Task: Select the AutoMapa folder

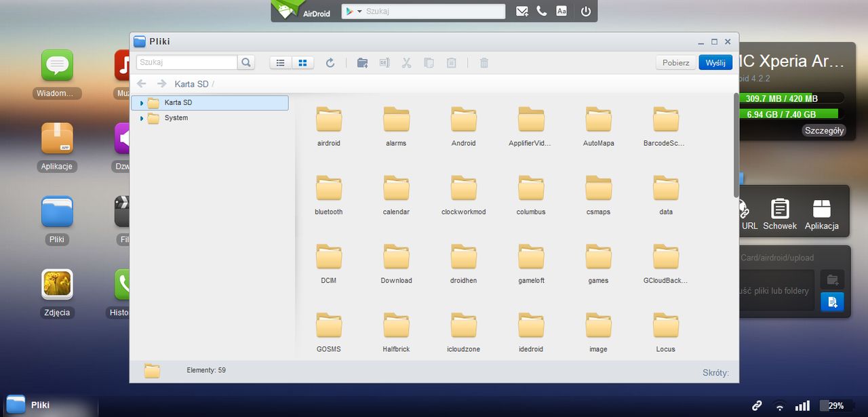Action: (x=599, y=126)
